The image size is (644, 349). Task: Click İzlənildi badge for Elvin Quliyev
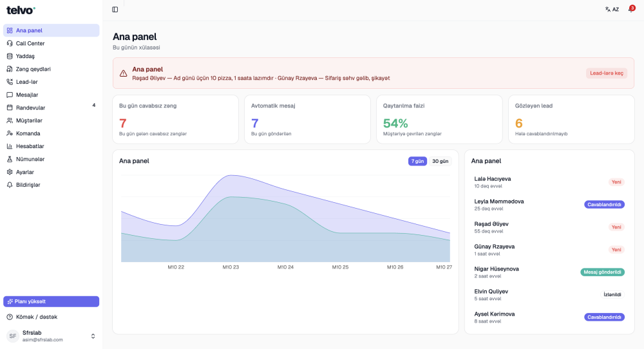tap(612, 295)
